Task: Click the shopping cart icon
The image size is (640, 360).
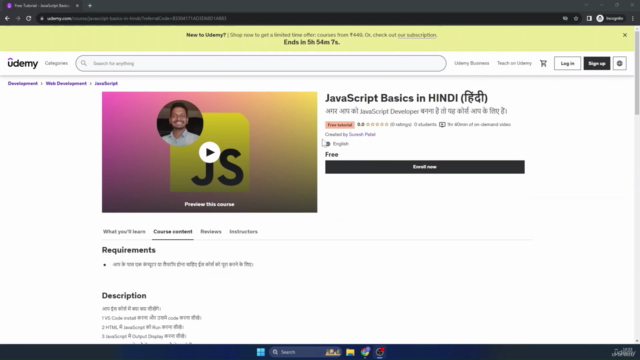Action: (543, 63)
